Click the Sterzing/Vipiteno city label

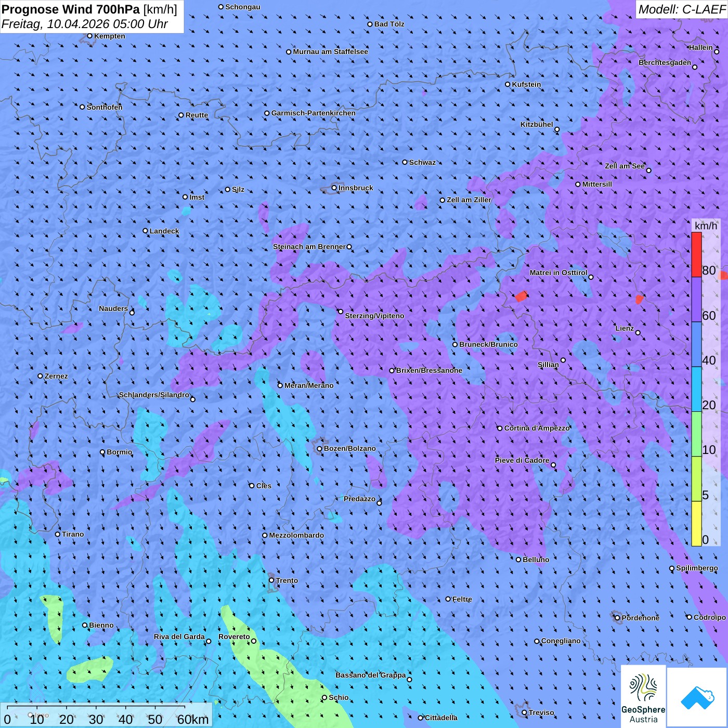[x=374, y=316]
